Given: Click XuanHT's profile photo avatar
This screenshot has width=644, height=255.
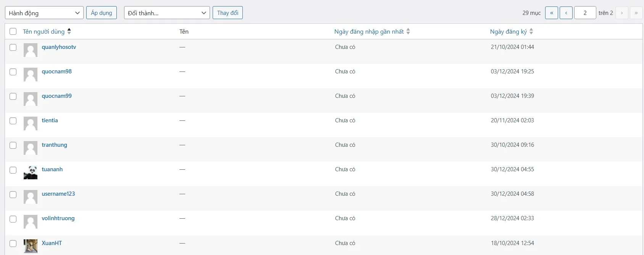Looking at the screenshot, I should (31, 246).
